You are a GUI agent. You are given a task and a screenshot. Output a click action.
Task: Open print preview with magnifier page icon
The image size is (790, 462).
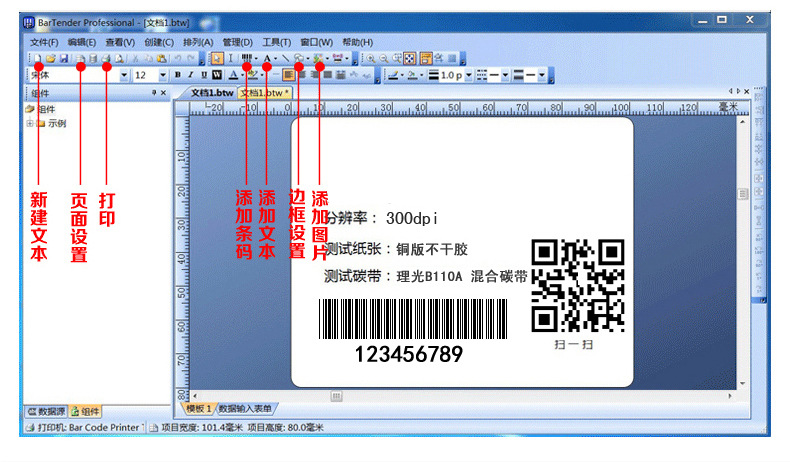(119, 58)
